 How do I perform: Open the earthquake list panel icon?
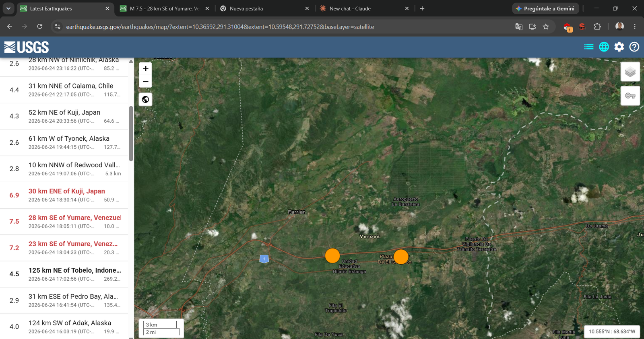click(x=589, y=47)
